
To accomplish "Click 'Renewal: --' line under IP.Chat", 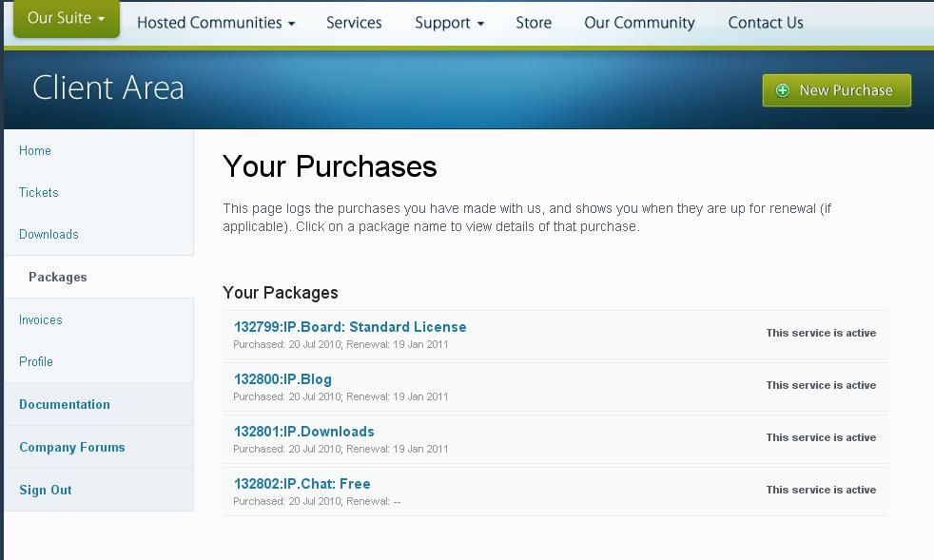I will coord(317,502).
